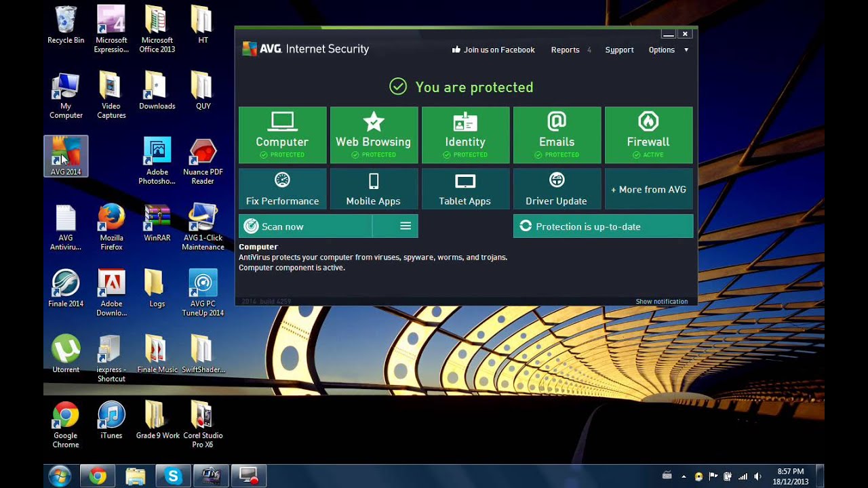Select the Recycle Bin desktop icon
868x488 pixels.
66,25
